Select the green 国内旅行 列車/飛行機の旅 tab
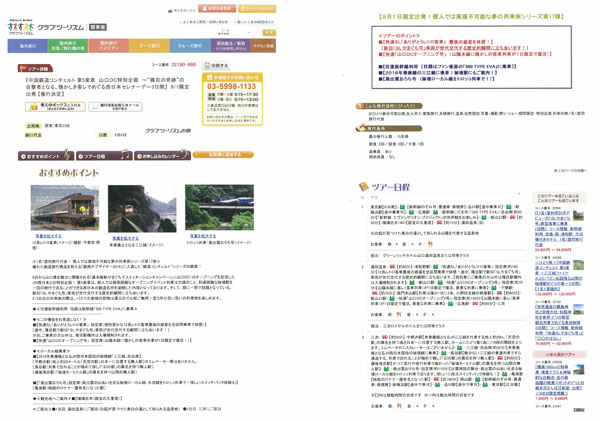The height and width of the screenshot is (421, 600). (68, 46)
